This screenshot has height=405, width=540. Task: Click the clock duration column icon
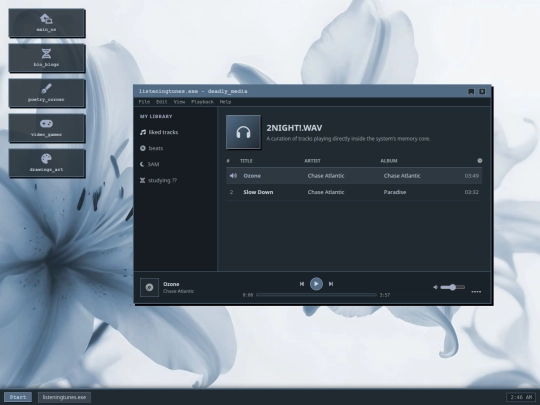click(x=479, y=160)
